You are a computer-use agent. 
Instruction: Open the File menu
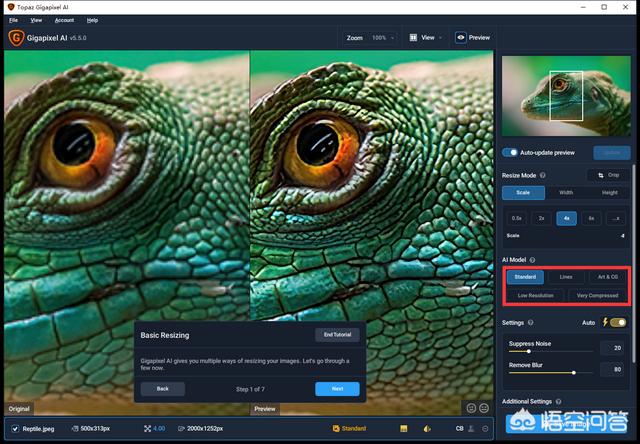tap(13, 20)
